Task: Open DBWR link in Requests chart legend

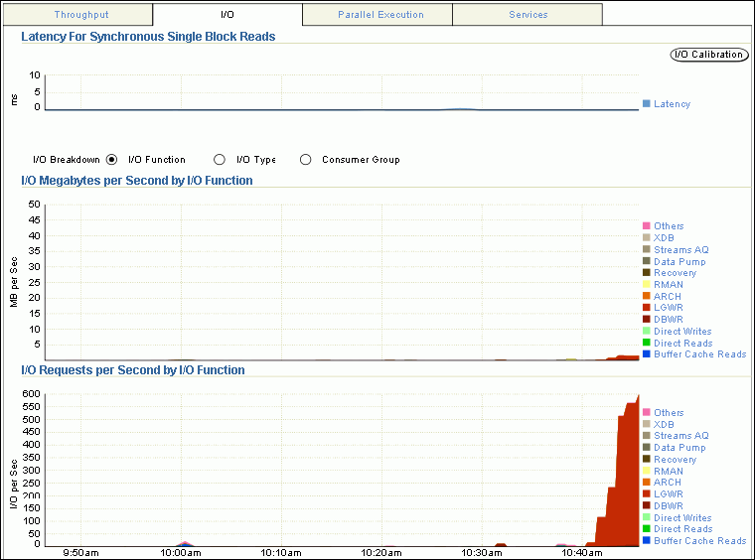Action: coord(668,506)
